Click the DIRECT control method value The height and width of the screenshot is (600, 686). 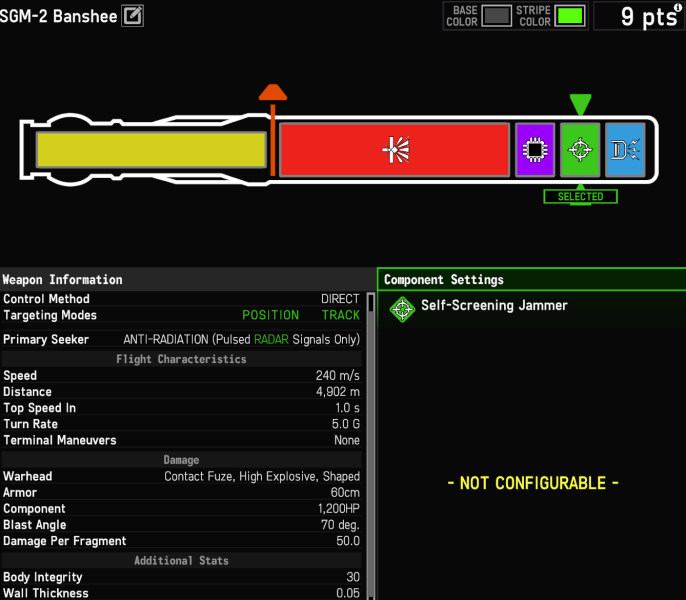pyautogui.click(x=340, y=299)
